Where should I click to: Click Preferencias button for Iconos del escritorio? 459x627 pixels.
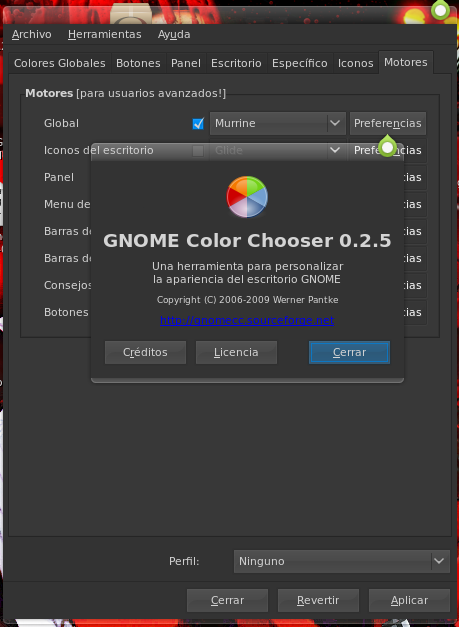[388, 150]
